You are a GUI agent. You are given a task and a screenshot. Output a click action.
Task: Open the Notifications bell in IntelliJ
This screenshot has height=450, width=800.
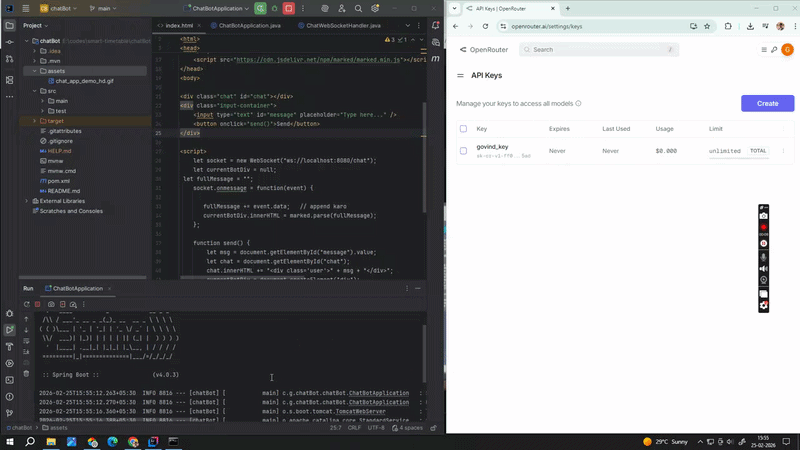(x=435, y=26)
